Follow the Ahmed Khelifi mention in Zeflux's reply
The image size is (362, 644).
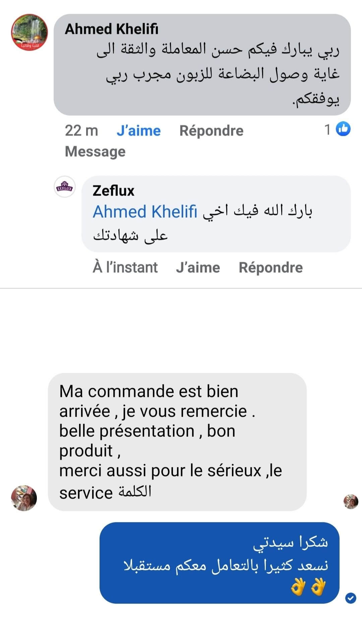145,212
